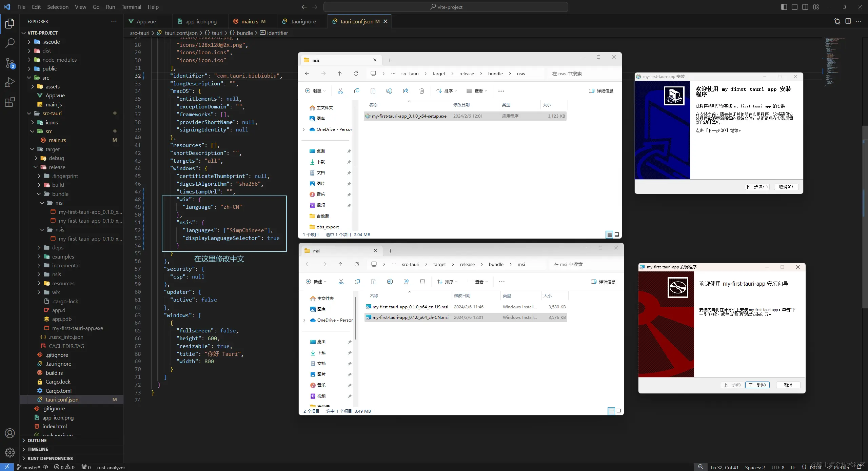Image resolution: width=868 pixels, height=471 pixels.
Task: Open the Manage settings gear icon
Action: click(x=10, y=452)
